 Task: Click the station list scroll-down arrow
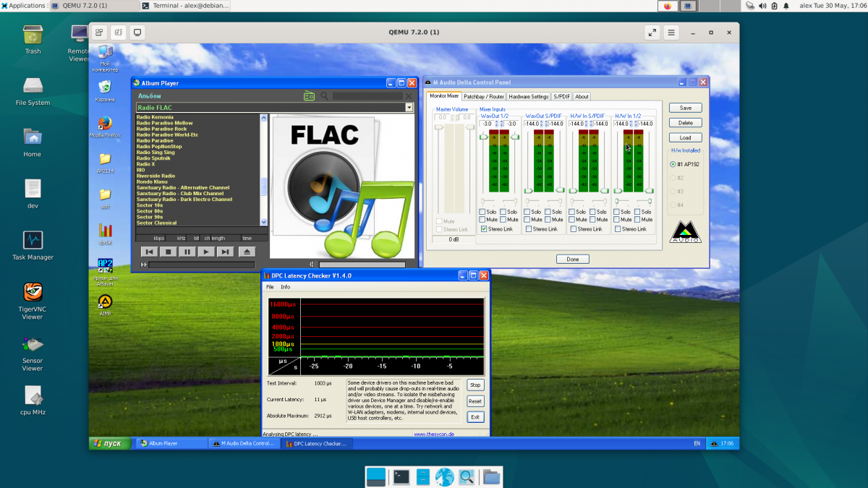[x=264, y=223]
